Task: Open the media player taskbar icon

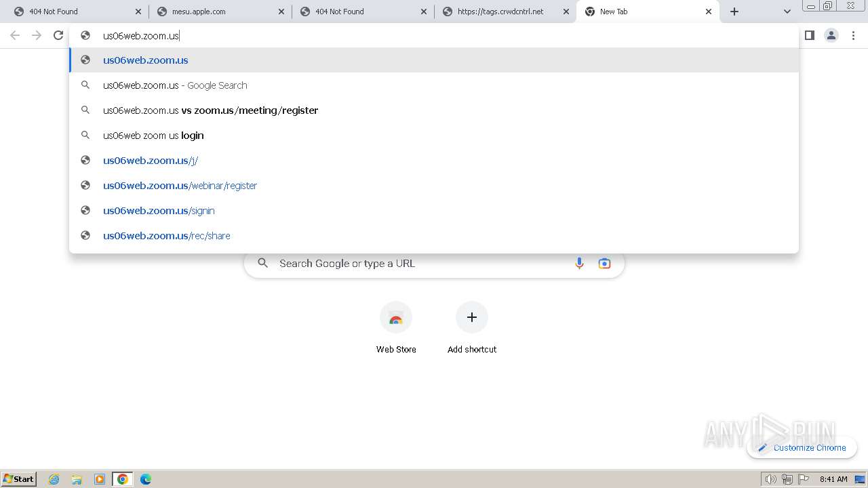Action: coord(100,479)
